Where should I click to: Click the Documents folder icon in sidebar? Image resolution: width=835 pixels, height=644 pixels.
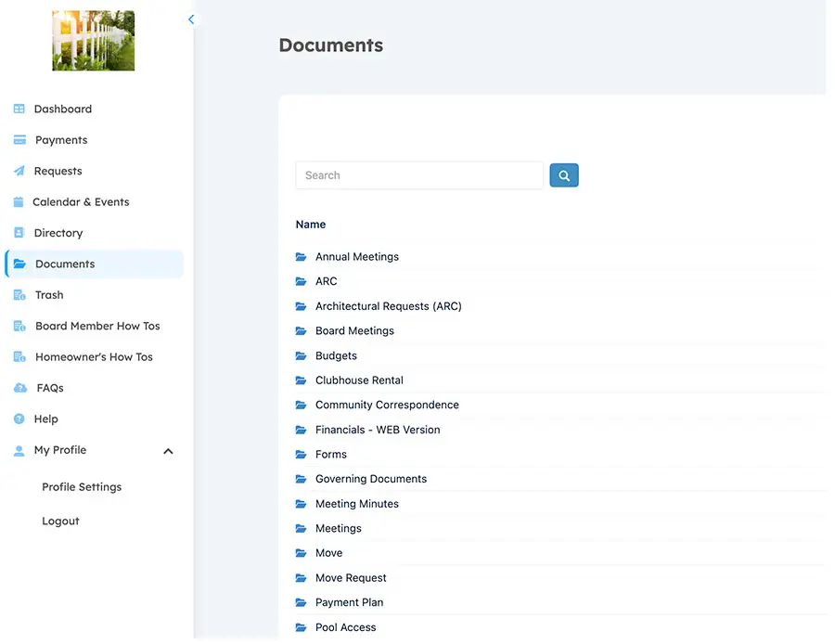coord(19,264)
